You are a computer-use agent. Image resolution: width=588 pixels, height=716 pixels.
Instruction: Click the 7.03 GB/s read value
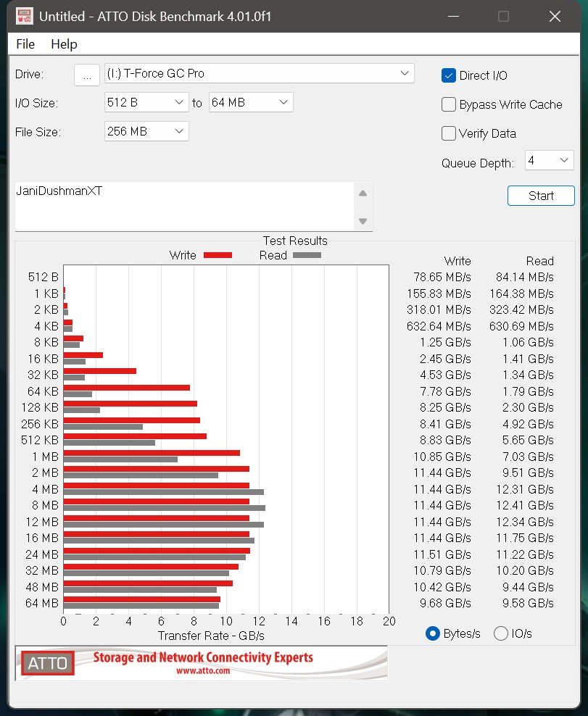pyautogui.click(x=528, y=457)
